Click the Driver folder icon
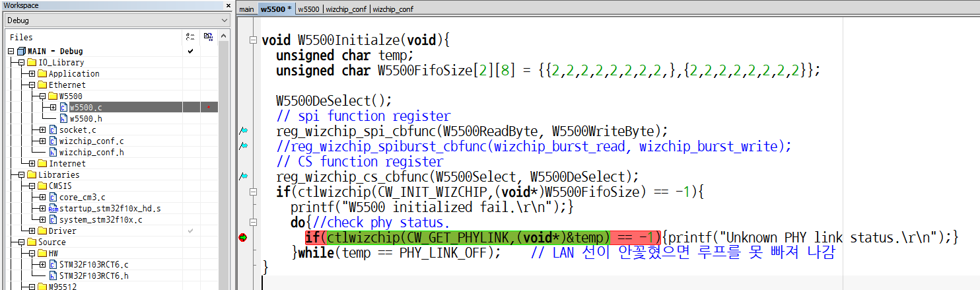 click(x=42, y=231)
